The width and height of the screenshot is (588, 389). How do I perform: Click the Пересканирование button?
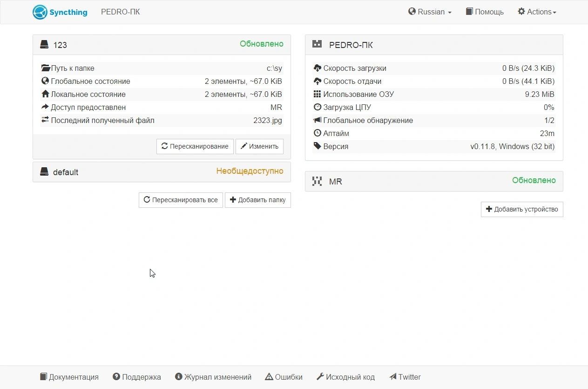point(195,146)
